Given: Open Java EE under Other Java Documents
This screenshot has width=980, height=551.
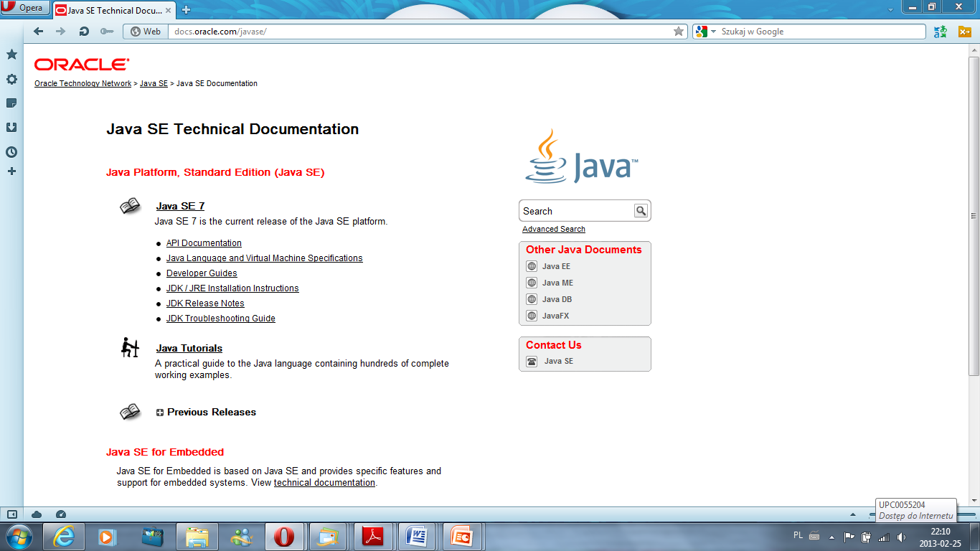Looking at the screenshot, I should point(556,266).
